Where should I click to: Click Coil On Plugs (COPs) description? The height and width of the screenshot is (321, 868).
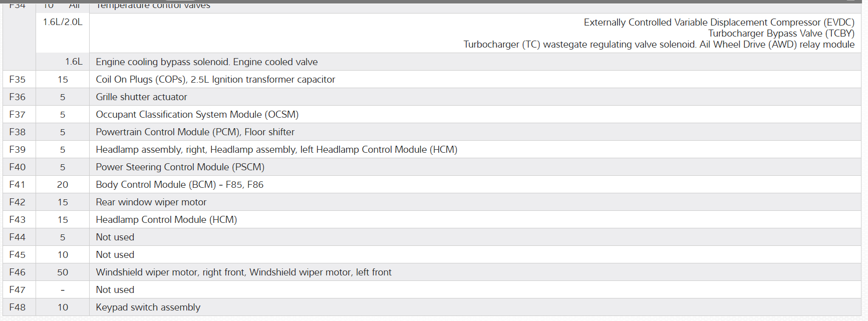click(215, 80)
